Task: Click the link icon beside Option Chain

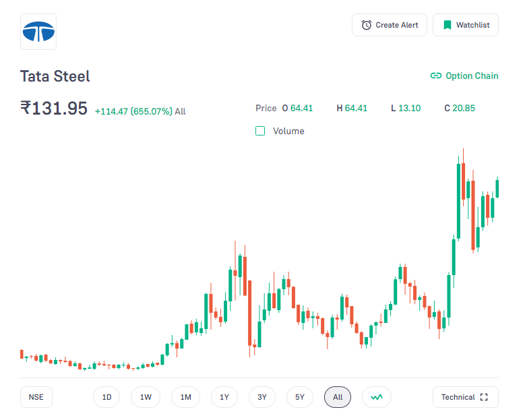Action: [x=435, y=76]
